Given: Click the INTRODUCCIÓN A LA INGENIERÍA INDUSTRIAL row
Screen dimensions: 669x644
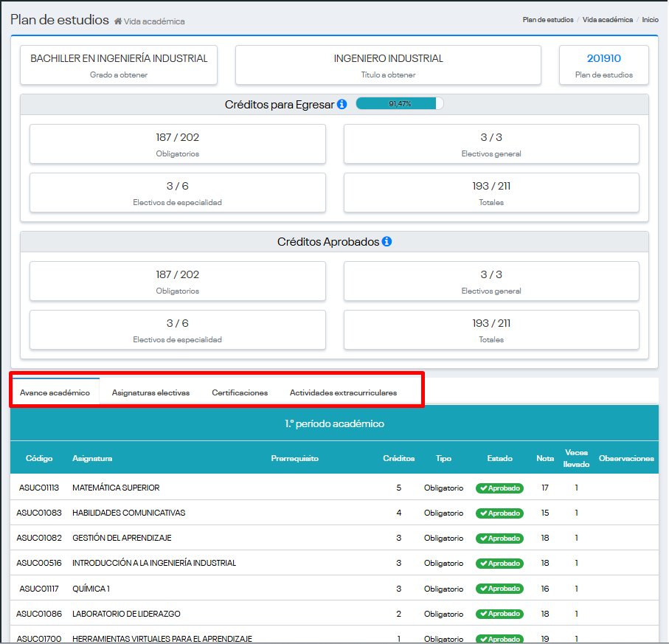Looking at the screenshot, I should click(154, 564).
